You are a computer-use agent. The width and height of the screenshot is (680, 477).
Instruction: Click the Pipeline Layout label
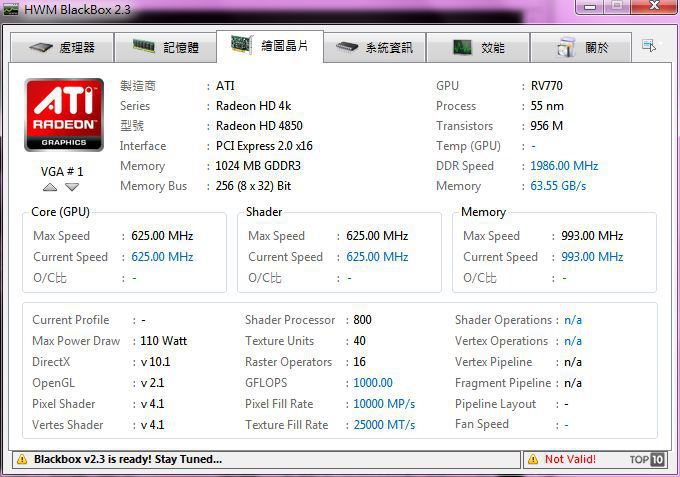pyautogui.click(x=495, y=404)
